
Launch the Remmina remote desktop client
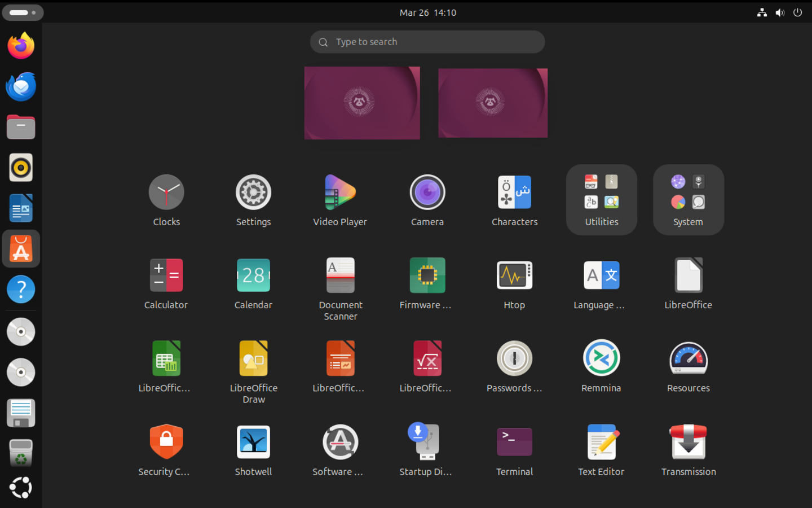(601, 358)
